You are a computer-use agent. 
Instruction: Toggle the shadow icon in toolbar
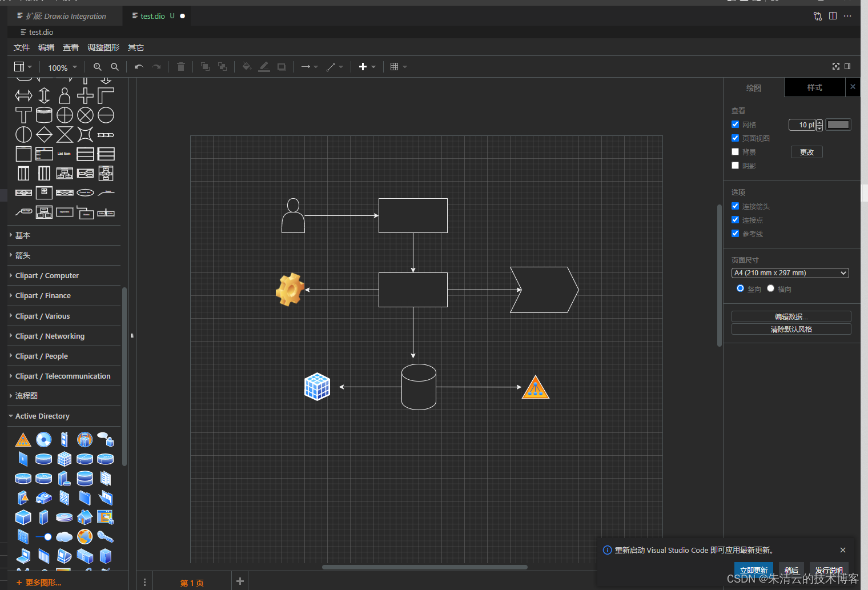[x=282, y=67]
